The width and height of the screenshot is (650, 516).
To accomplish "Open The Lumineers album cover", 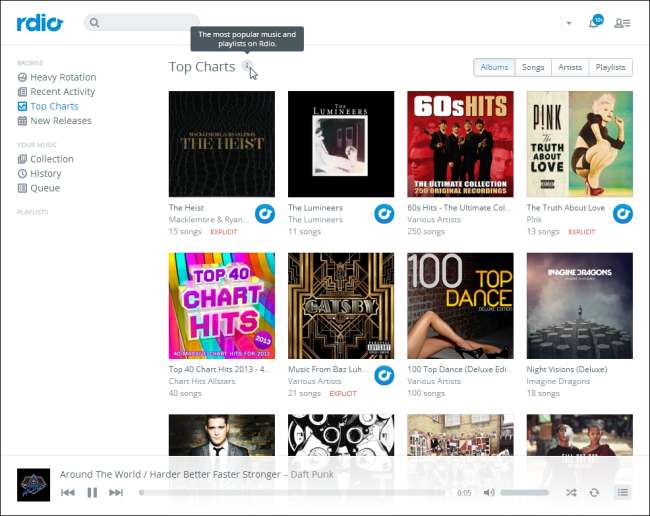I will (x=341, y=144).
